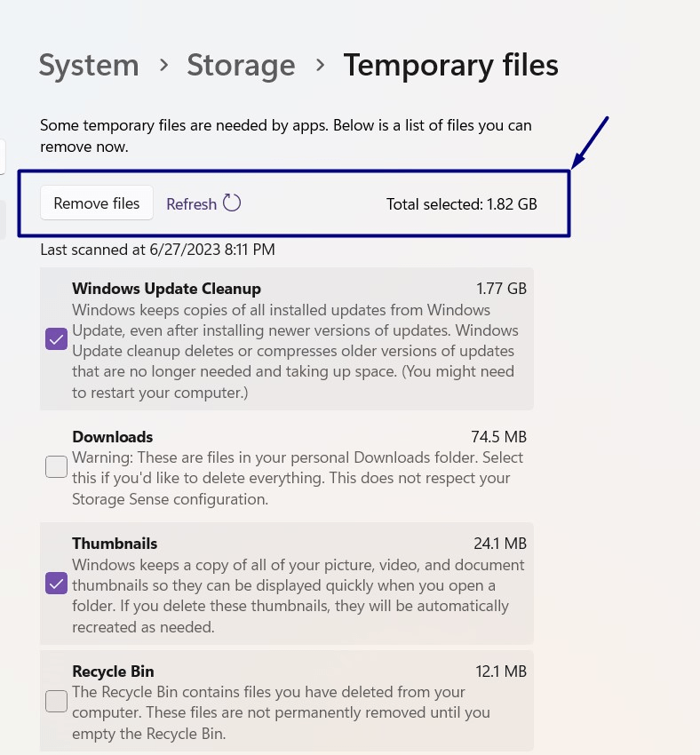The height and width of the screenshot is (755, 700).
Task: Enable the Downloads checkbox
Action: click(x=56, y=466)
